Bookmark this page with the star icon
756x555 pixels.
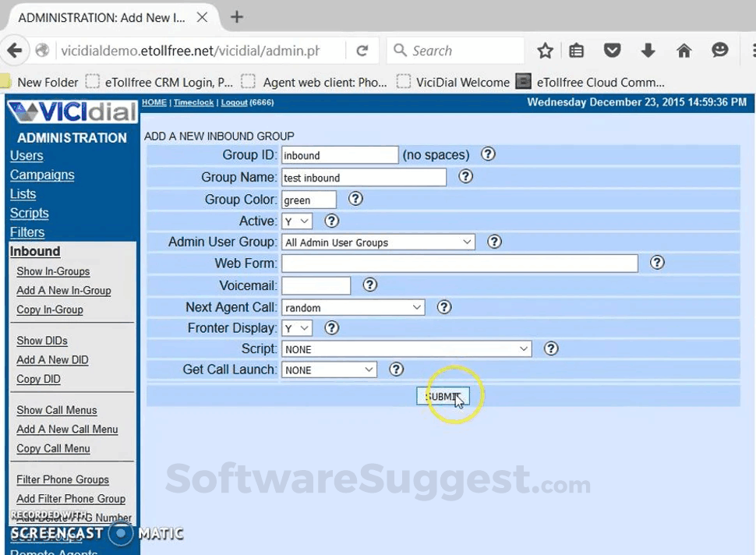[545, 50]
